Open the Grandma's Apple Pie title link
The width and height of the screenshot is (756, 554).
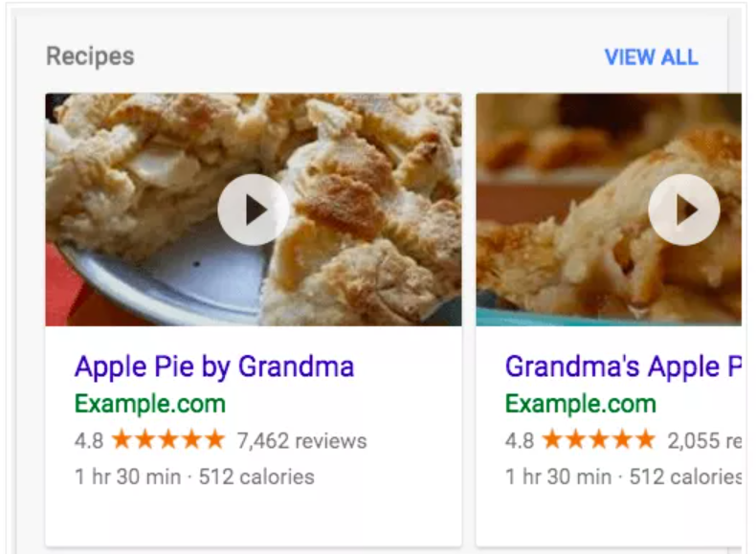(624, 366)
